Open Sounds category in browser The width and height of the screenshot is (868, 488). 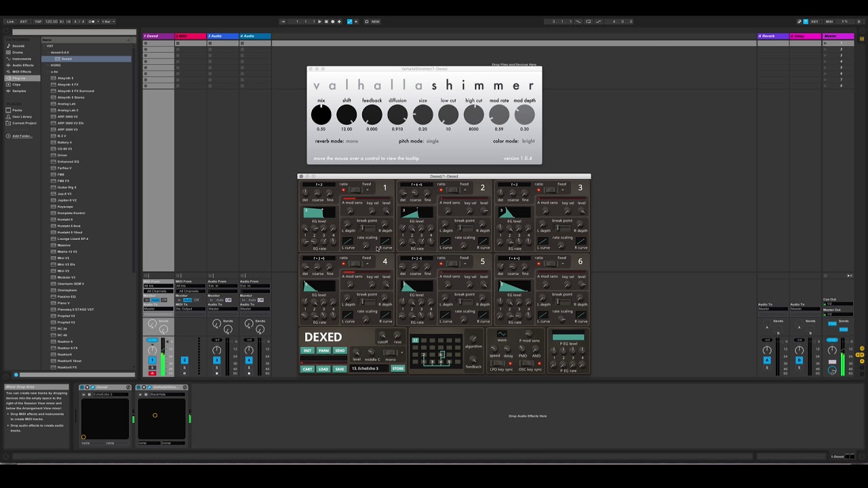pyautogui.click(x=18, y=46)
